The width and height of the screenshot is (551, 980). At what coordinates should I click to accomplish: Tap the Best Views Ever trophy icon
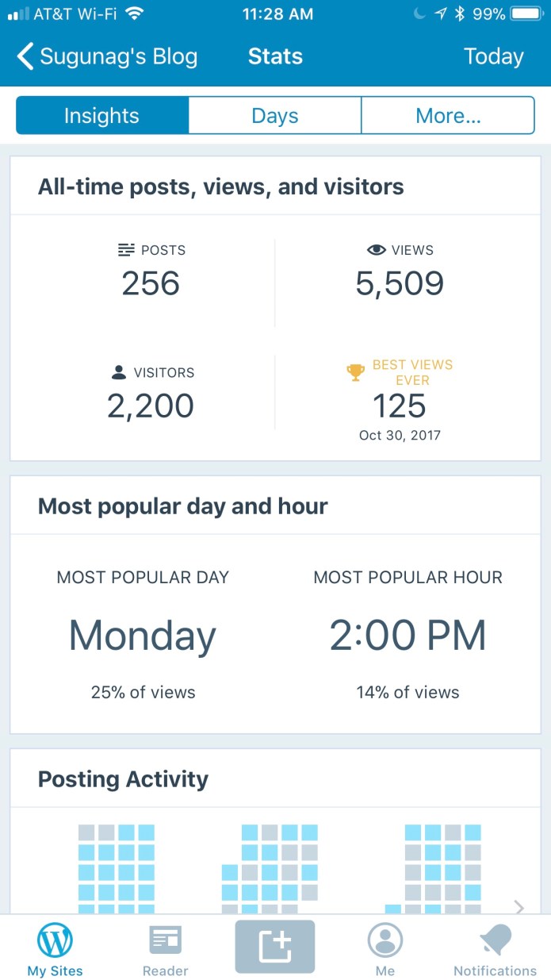click(356, 372)
